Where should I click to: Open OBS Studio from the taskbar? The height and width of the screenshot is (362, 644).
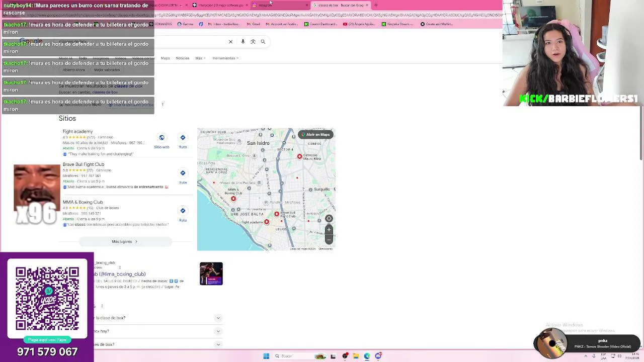coord(345,356)
